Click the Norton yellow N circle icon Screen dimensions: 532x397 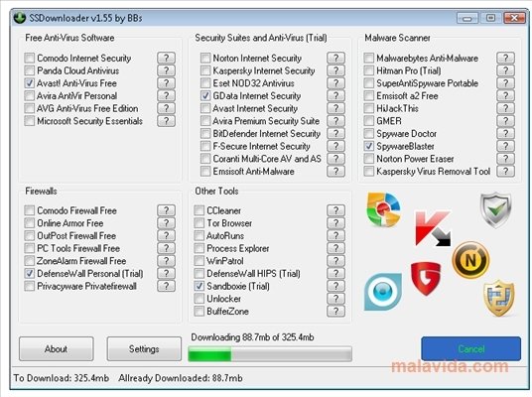coord(470,260)
